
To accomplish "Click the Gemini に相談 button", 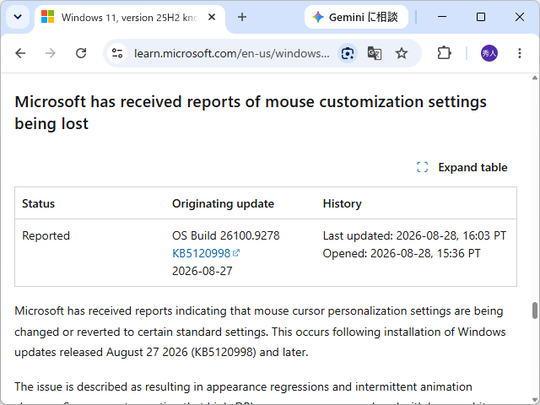I will 356,17.
